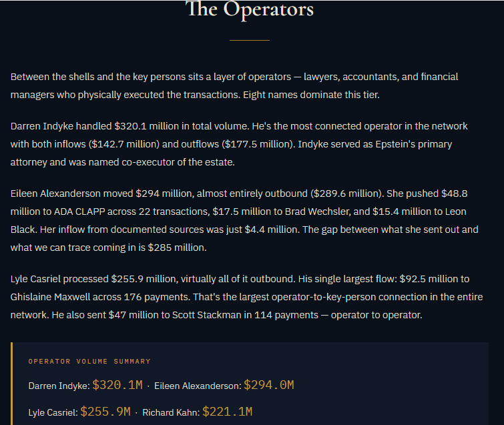Click the 'Eileen Alexanderson:' label in the summary box
This screenshot has width=504, height=425.
tap(198, 386)
